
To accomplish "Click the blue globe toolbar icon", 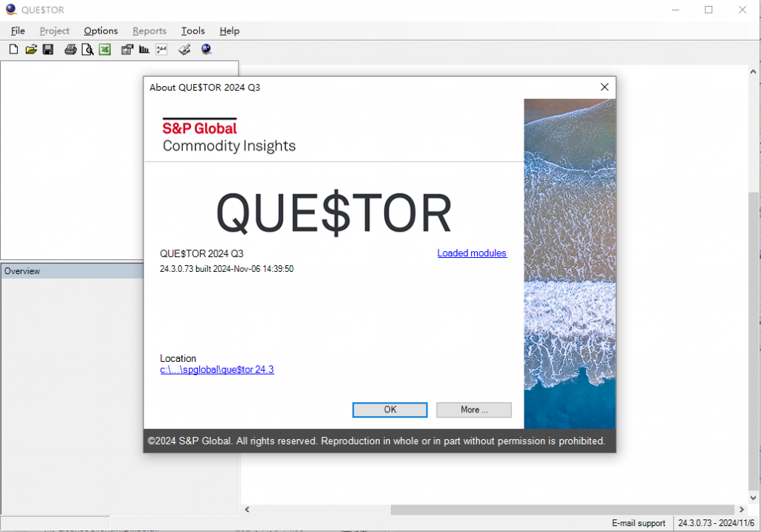I will (207, 50).
